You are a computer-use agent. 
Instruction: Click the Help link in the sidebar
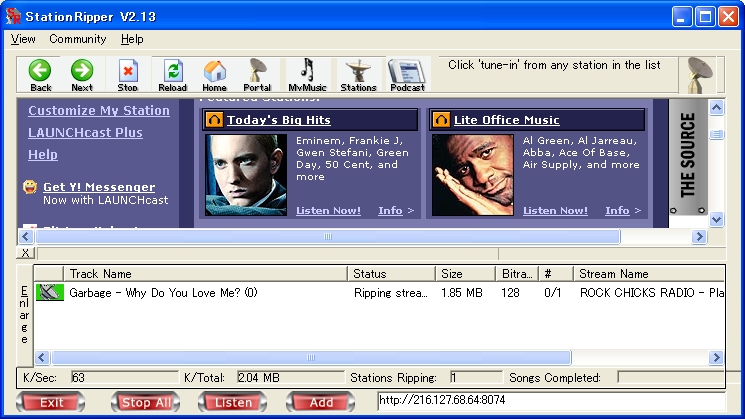[43, 155]
